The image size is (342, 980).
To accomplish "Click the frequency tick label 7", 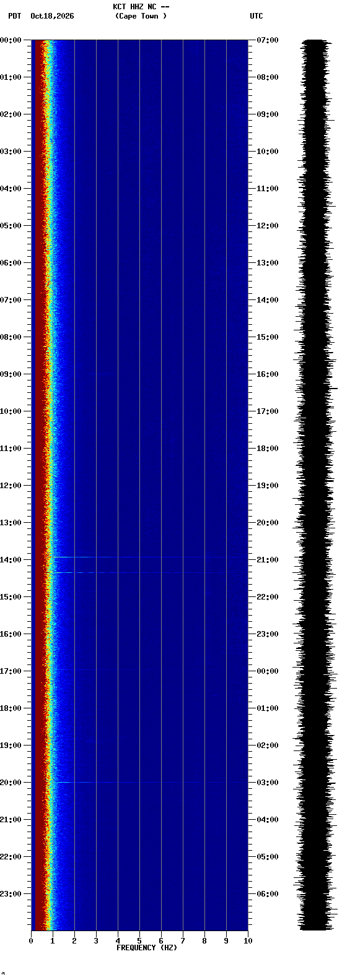I will 183,941.
